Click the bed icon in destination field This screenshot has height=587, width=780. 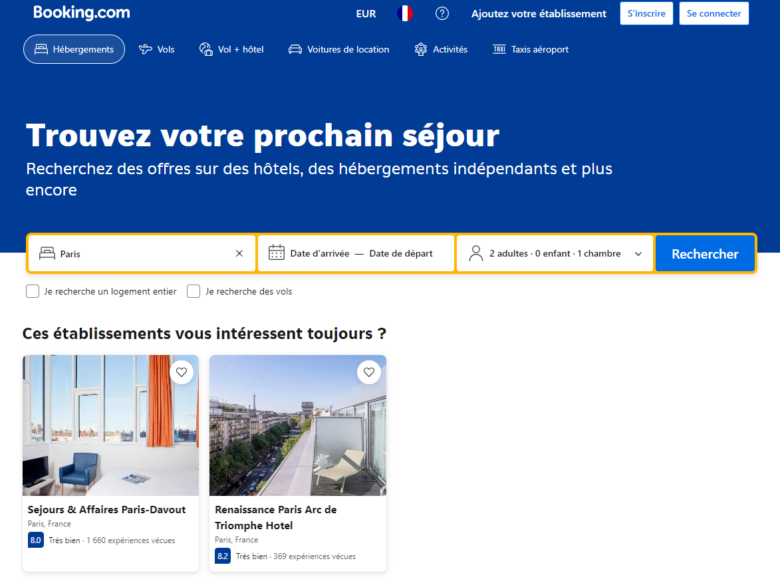click(47, 253)
